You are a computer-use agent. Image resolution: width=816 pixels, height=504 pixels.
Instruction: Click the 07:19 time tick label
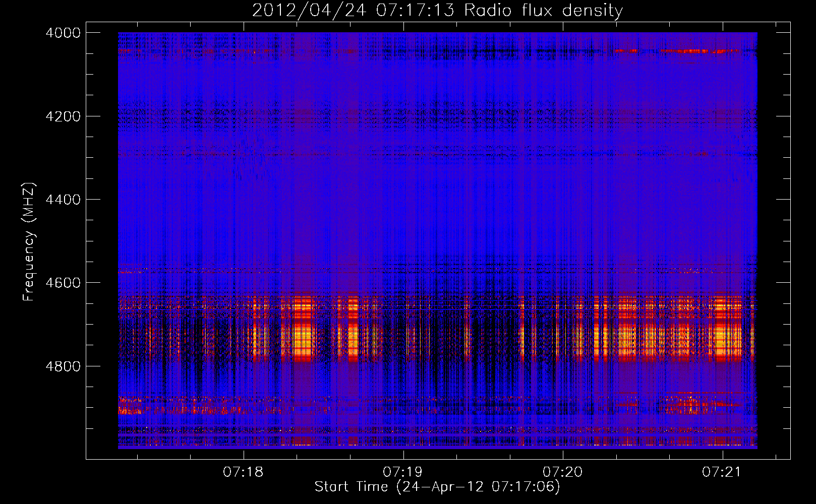403,472
